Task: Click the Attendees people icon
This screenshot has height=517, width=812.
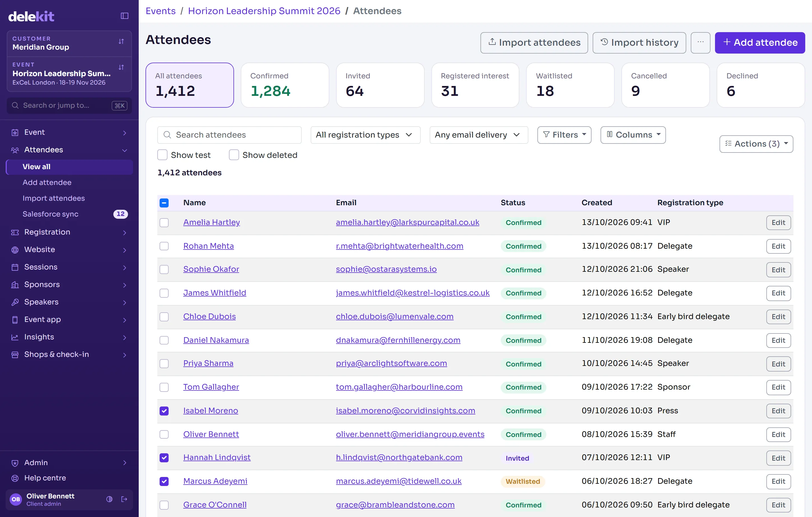Action: pos(15,150)
